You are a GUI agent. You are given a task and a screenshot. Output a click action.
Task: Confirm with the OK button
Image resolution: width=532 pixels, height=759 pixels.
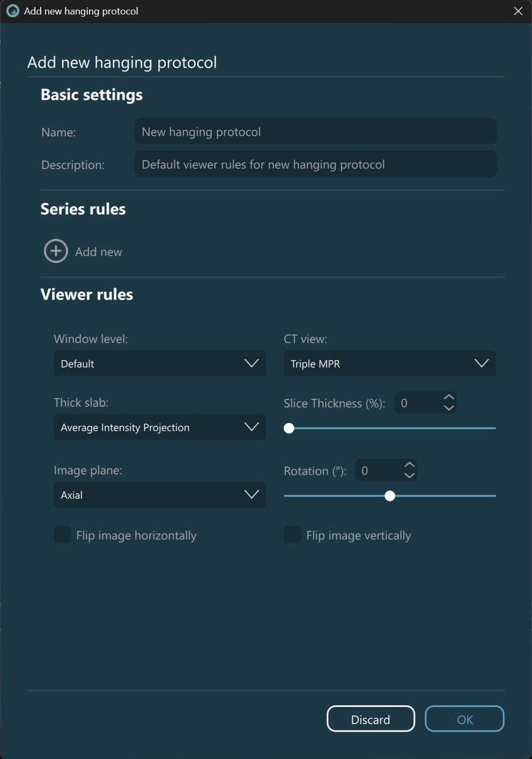pos(464,719)
